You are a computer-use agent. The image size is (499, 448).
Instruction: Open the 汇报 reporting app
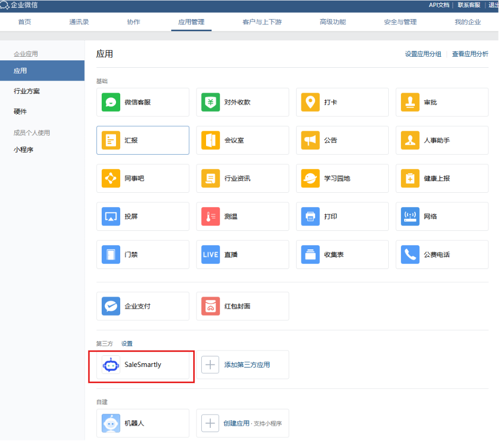[142, 140]
